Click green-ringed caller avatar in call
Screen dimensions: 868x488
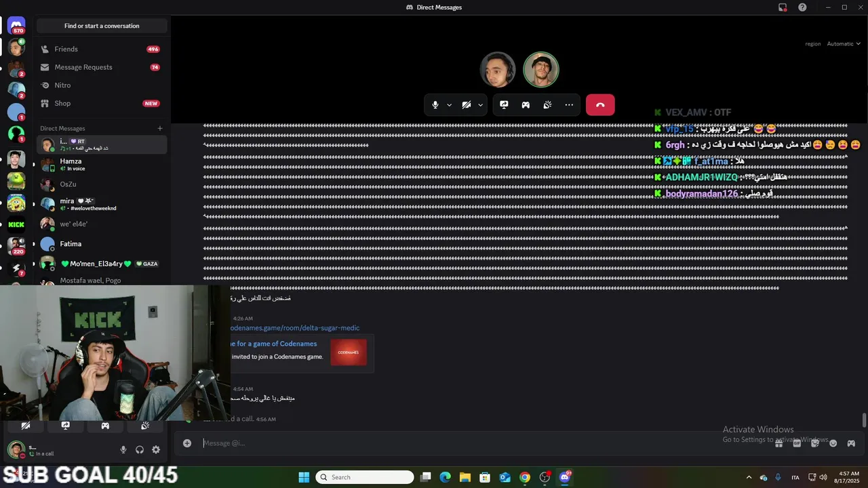541,70
